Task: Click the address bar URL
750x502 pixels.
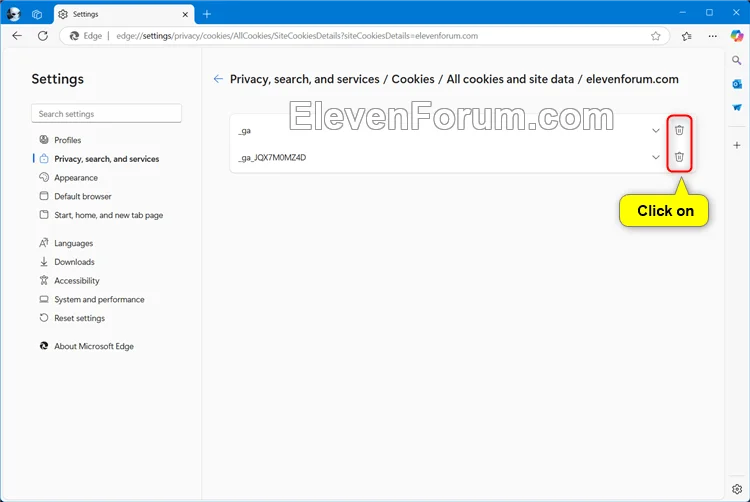Action: tap(297, 36)
